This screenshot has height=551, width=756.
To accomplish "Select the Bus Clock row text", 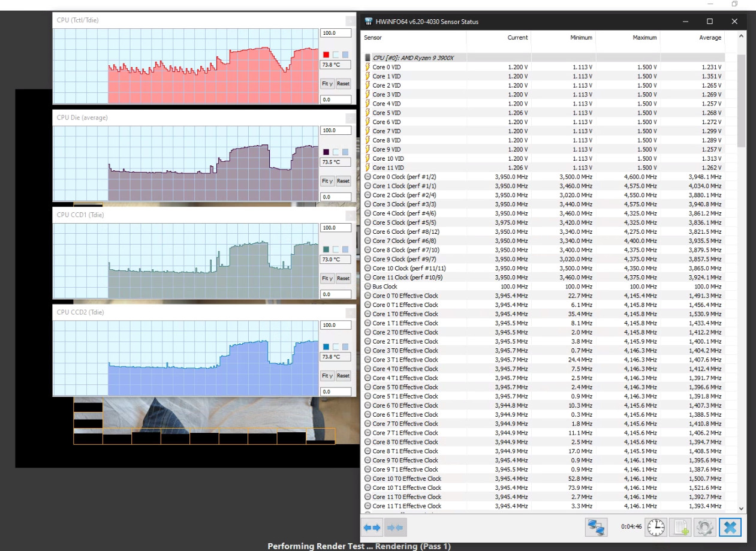I will 385,287.
